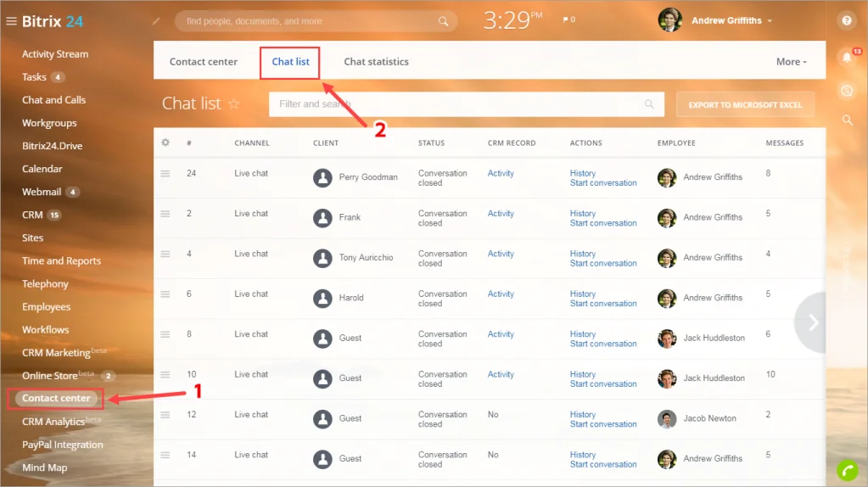Open Andrew Griffiths profile photo at top
This screenshot has height=487, width=868.
coord(669,20)
